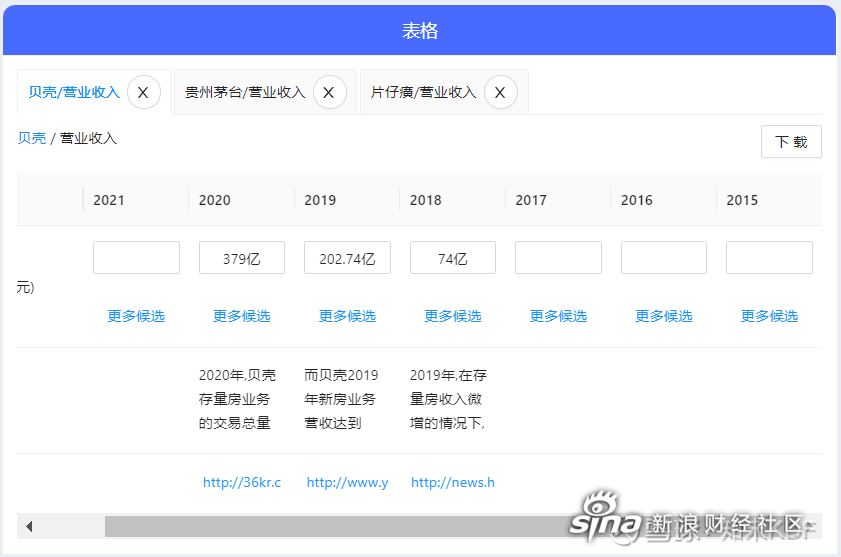Click the empty 2021 value field

tap(136, 258)
